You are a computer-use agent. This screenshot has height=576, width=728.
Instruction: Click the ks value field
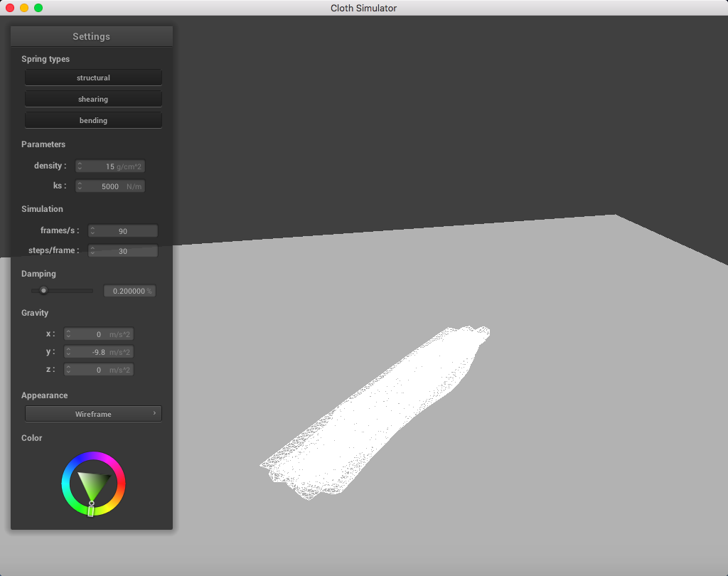[110, 186]
